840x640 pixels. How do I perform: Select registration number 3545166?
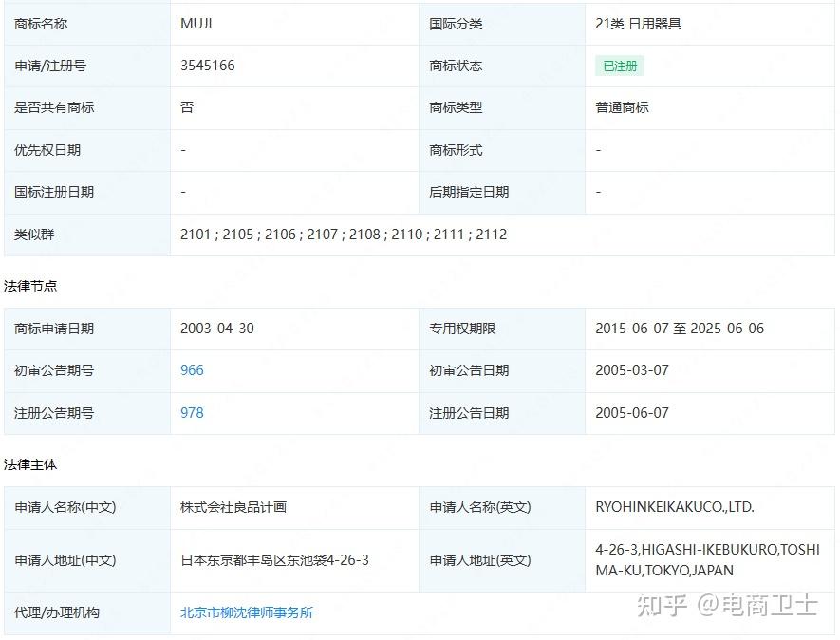208,66
